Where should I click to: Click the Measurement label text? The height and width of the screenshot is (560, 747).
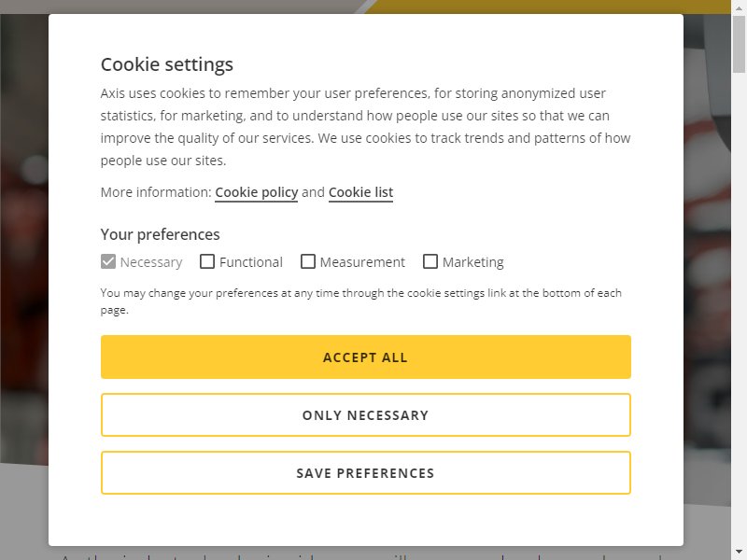click(x=362, y=262)
